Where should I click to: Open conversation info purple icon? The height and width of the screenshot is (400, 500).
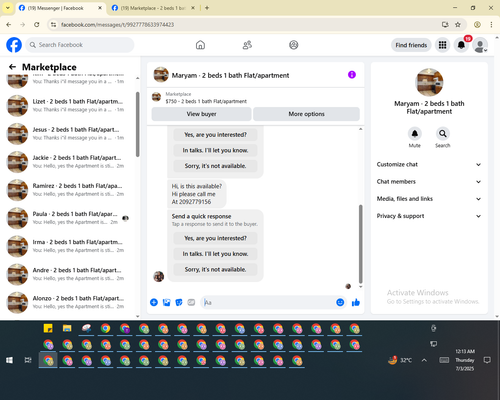point(352,75)
